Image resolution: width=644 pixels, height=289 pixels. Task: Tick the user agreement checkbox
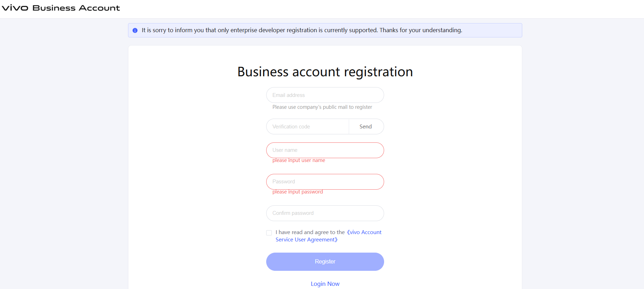point(269,233)
